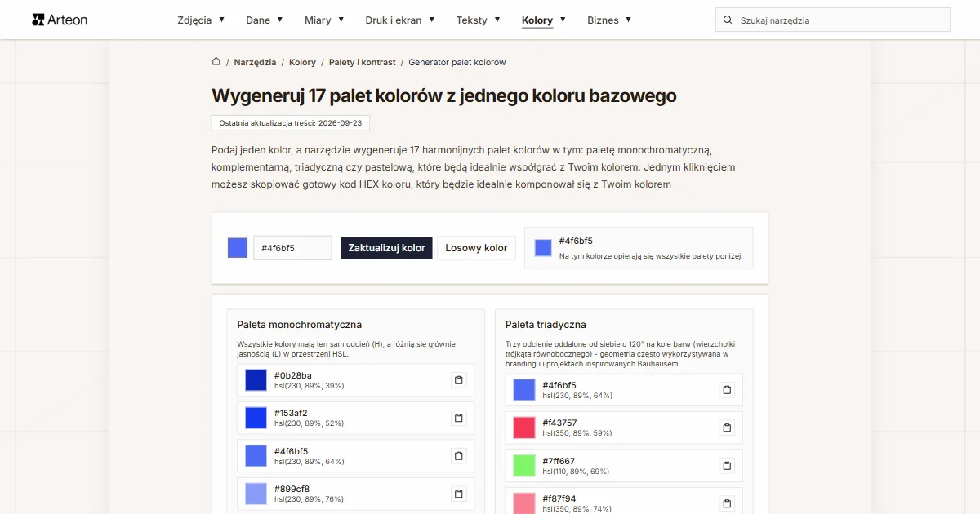Open the Narzędzia breadcrumb link
This screenshot has height=514, width=980.
[x=255, y=62]
